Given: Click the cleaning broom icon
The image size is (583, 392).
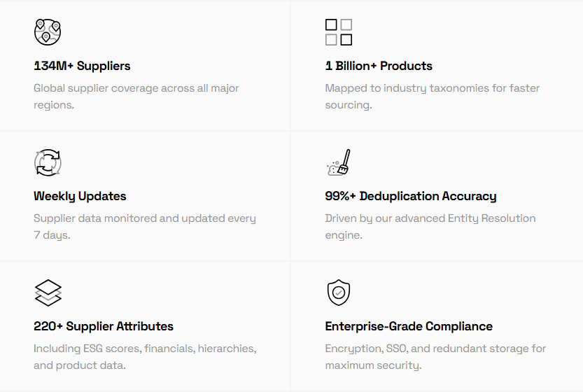Looking at the screenshot, I should 339,162.
